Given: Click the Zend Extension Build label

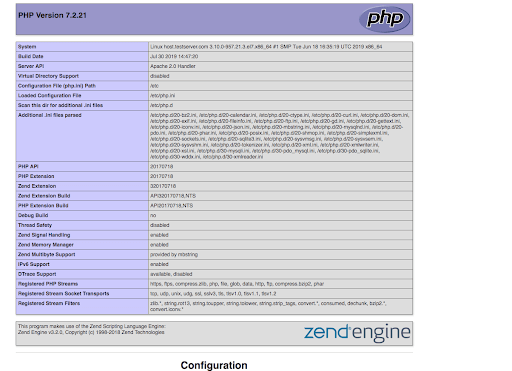Looking at the screenshot, I should pos(44,196).
